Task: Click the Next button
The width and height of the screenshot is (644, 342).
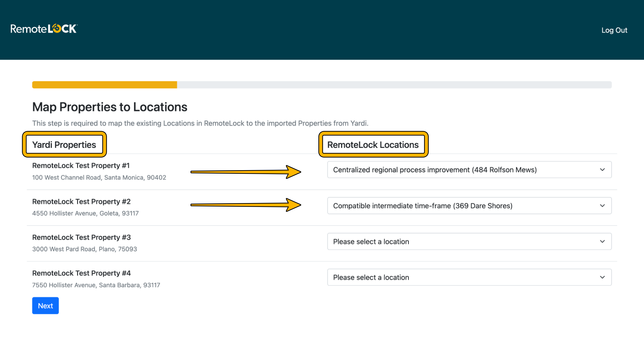Action: [x=45, y=305]
